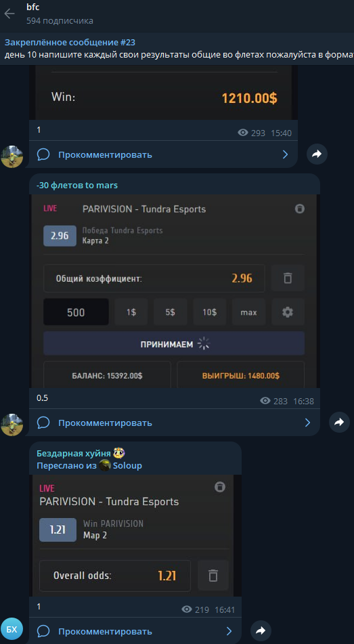The height and width of the screenshot is (644, 354).
Task: Click Прокомментировать under the 16:38 post
Action: tap(105, 423)
